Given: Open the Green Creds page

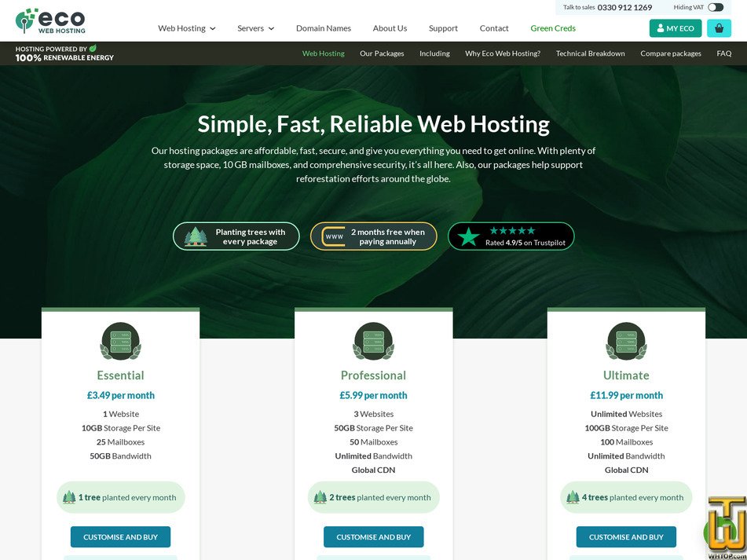Looking at the screenshot, I should (x=552, y=28).
